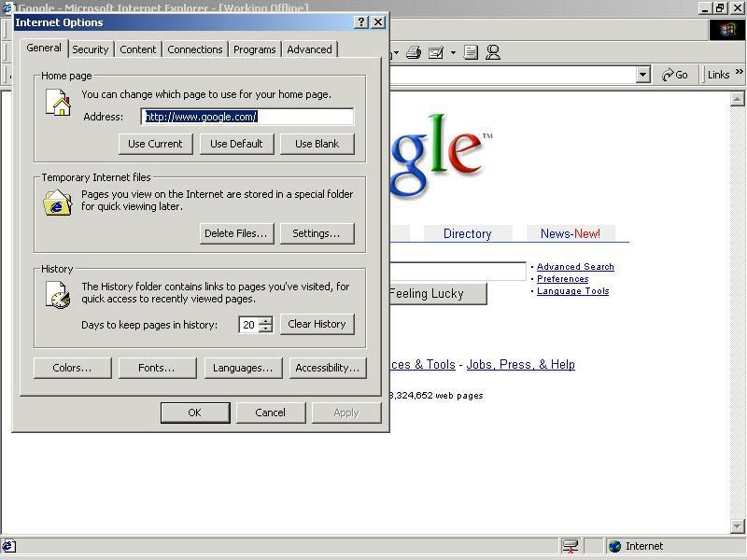Image resolution: width=747 pixels, height=560 pixels.
Task: Open temporary files Settings
Action: click(317, 233)
